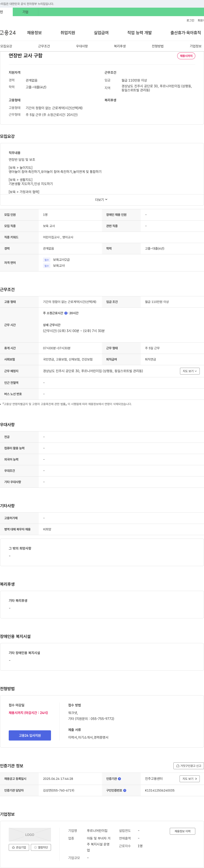Select insurance text 국민연금, 고용보험, 산재보험, 건강보험
Viewport: 204px width, 868px height.
coord(68,359)
